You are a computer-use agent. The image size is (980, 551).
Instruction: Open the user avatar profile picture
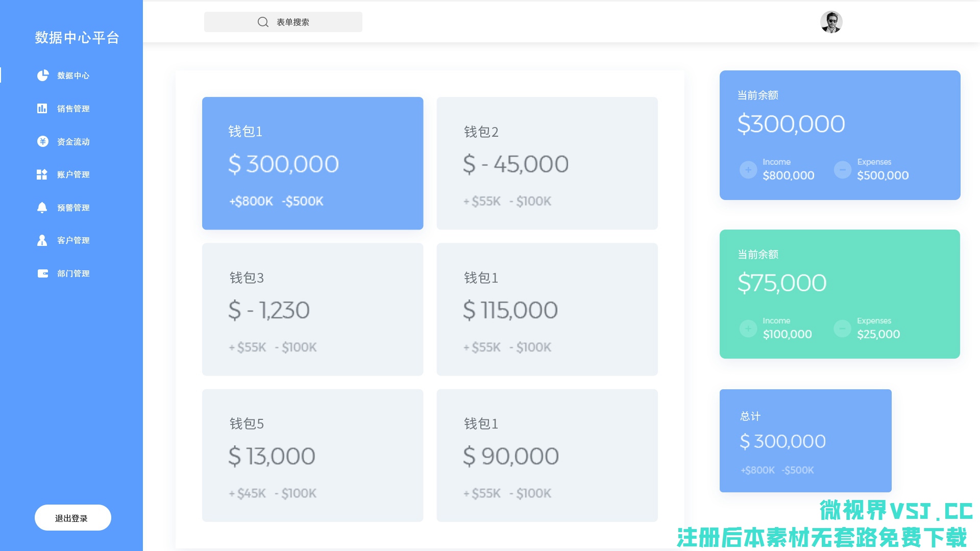pyautogui.click(x=831, y=22)
